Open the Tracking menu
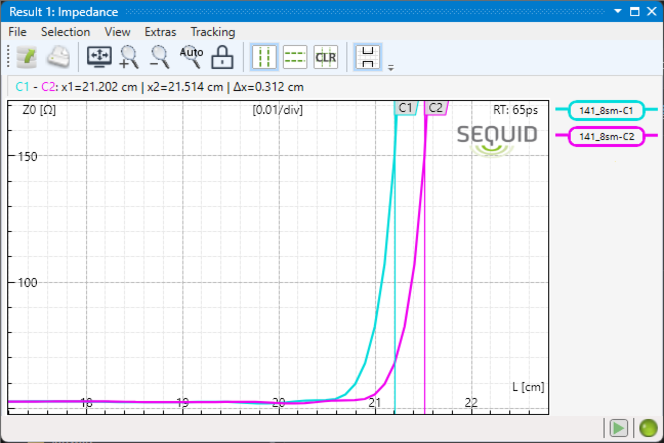The height and width of the screenshot is (443, 664). click(x=212, y=32)
